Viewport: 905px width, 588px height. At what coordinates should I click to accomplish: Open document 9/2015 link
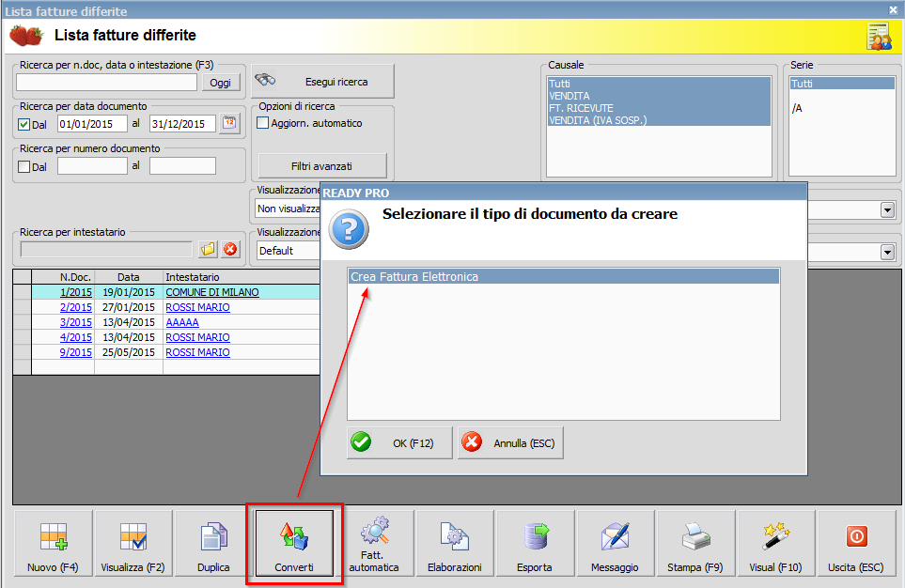(x=76, y=352)
